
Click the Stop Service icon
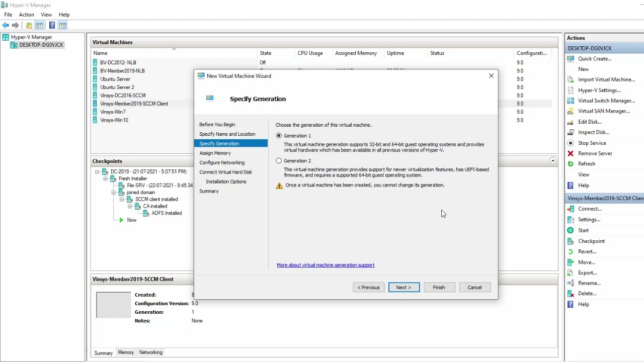point(571,143)
